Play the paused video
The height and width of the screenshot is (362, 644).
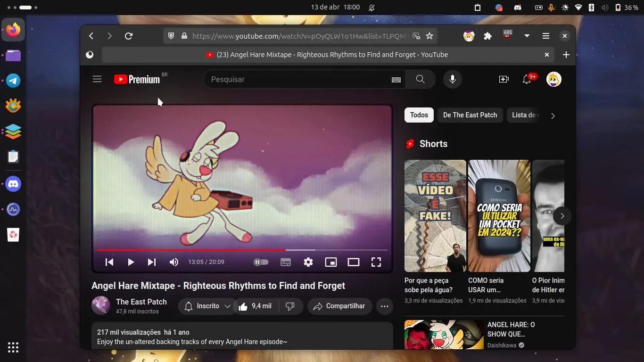[131, 262]
